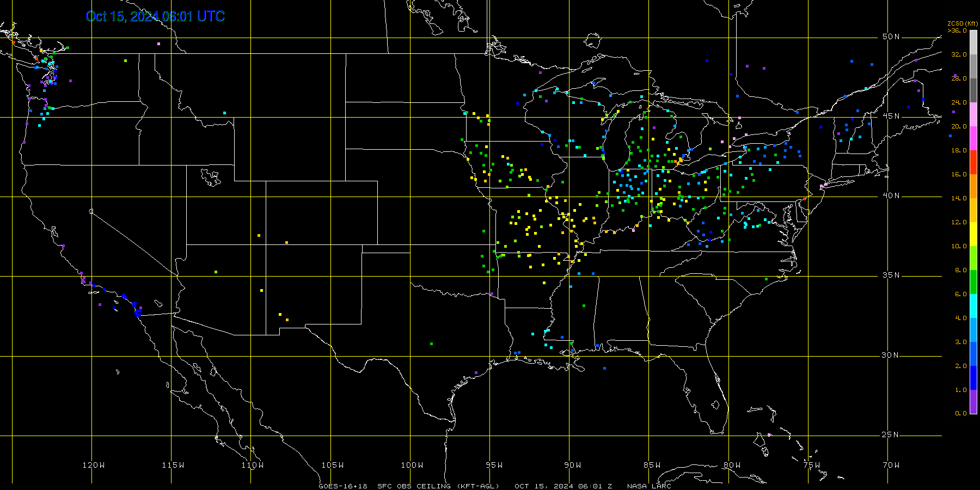Image resolution: width=980 pixels, height=490 pixels.
Task: Click the 'GOES-16+18' footer text
Action: pyautogui.click(x=343, y=486)
